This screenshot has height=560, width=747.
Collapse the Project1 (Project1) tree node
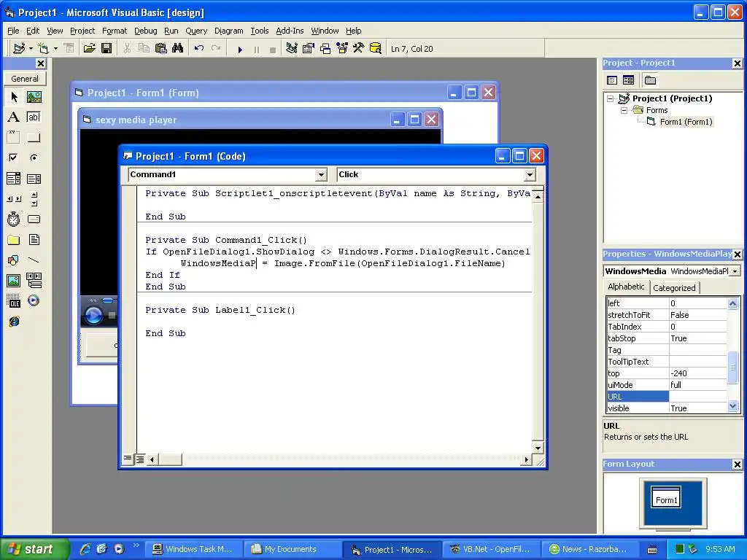(x=611, y=99)
